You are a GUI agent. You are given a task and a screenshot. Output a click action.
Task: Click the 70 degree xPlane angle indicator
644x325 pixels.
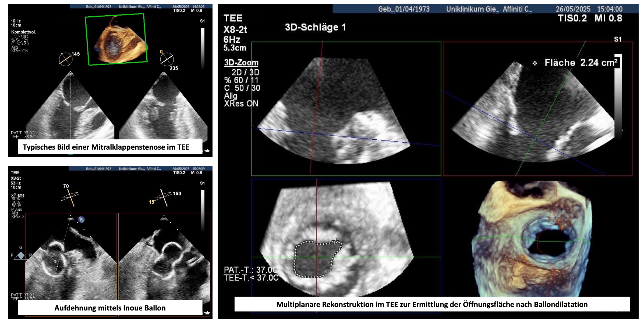click(x=70, y=196)
